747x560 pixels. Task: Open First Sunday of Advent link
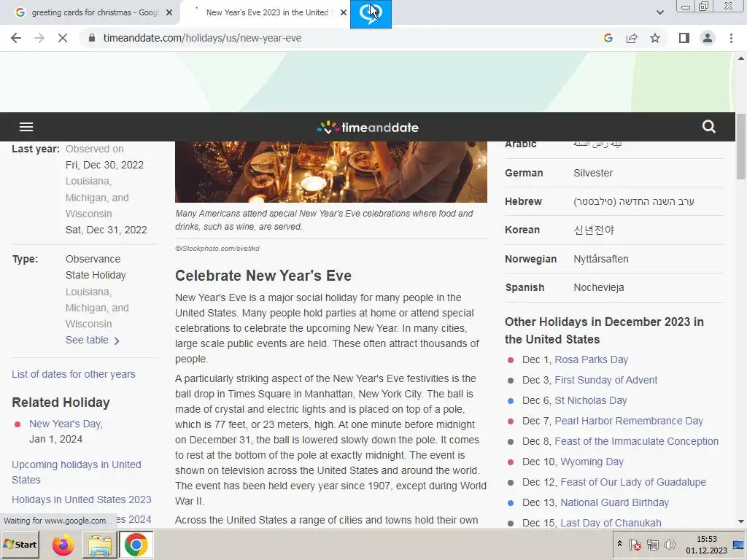point(606,380)
